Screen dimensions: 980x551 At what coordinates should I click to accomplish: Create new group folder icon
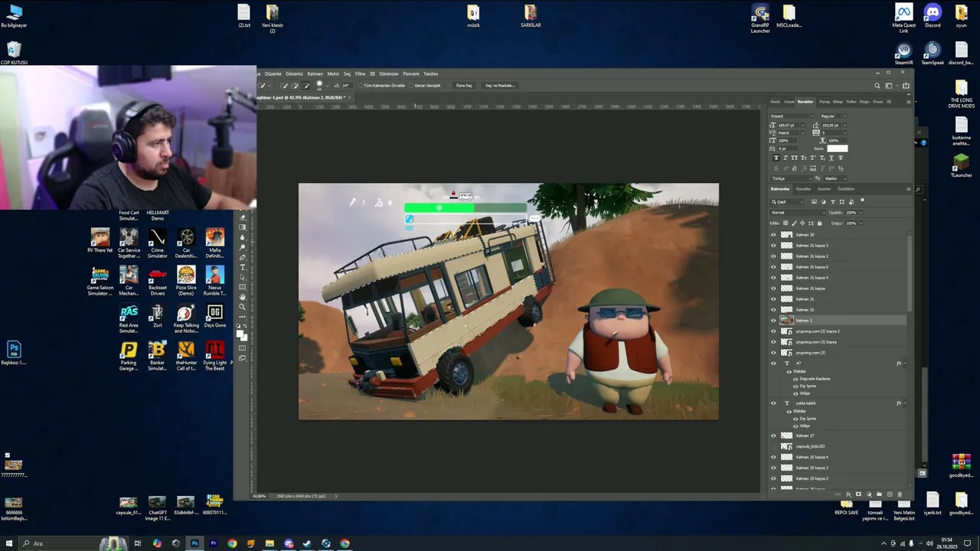pyautogui.click(x=879, y=494)
